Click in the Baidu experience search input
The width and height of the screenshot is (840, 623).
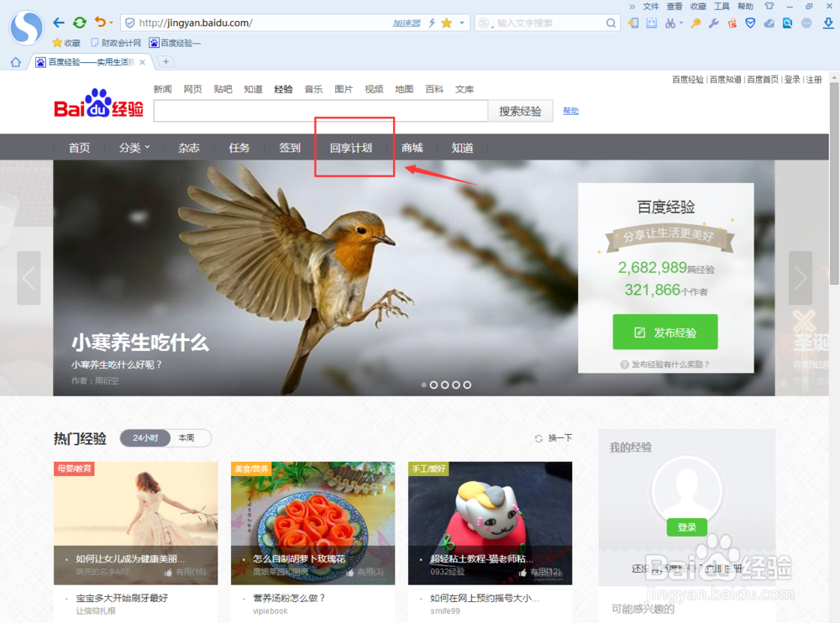point(321,111)
